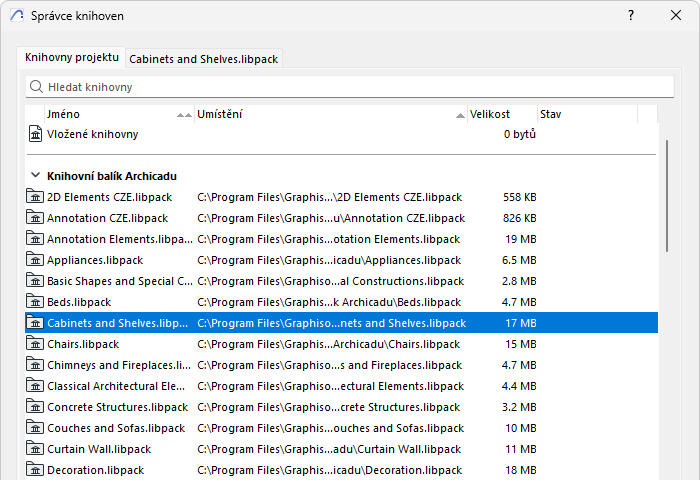
Task: Click the Chairs.libpack library icon
Action: [35, 343]
